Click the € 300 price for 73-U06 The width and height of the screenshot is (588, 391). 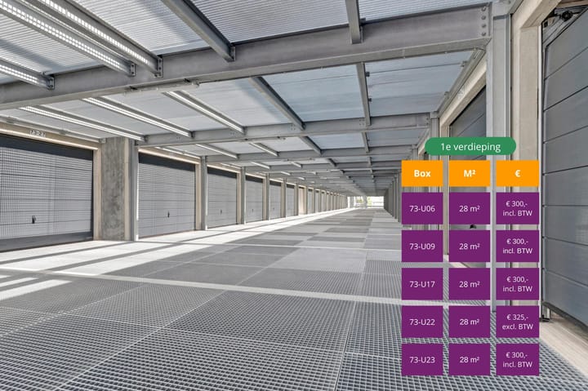[517, 208]
